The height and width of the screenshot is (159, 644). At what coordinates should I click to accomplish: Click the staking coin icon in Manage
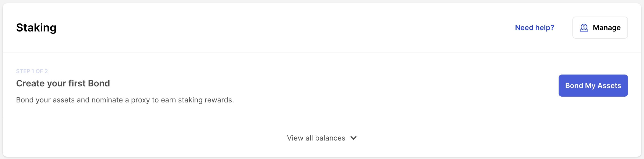coord(584,28)
